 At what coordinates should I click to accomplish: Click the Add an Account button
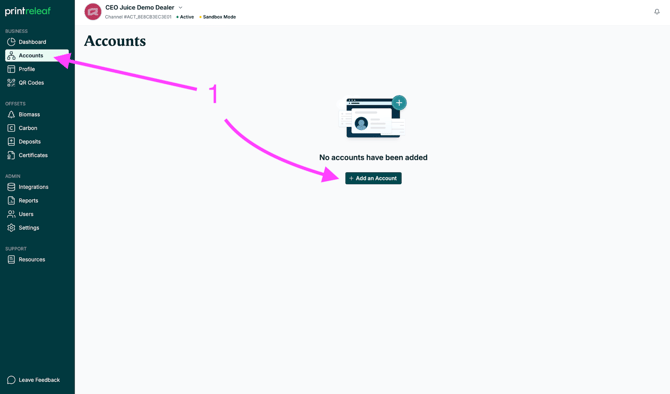coord(373,178)
